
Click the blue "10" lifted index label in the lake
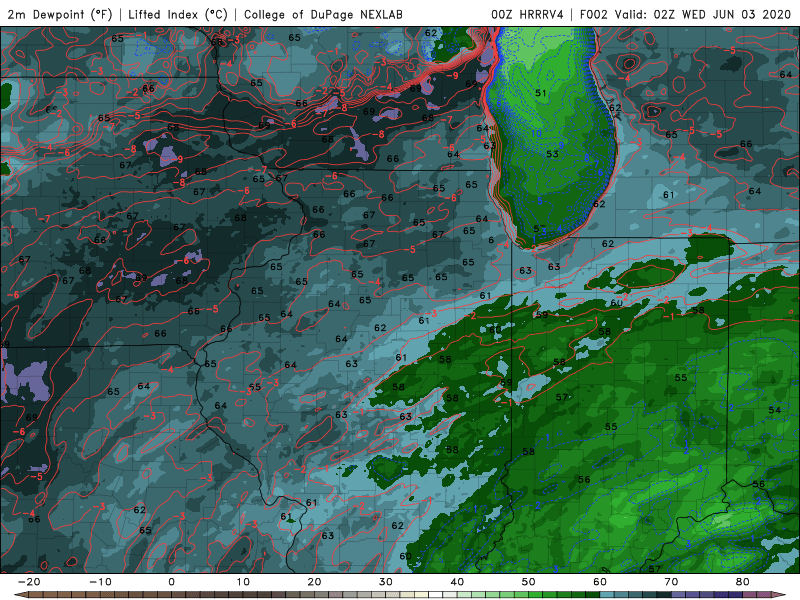pyautogui.click(x=536, y=133)
